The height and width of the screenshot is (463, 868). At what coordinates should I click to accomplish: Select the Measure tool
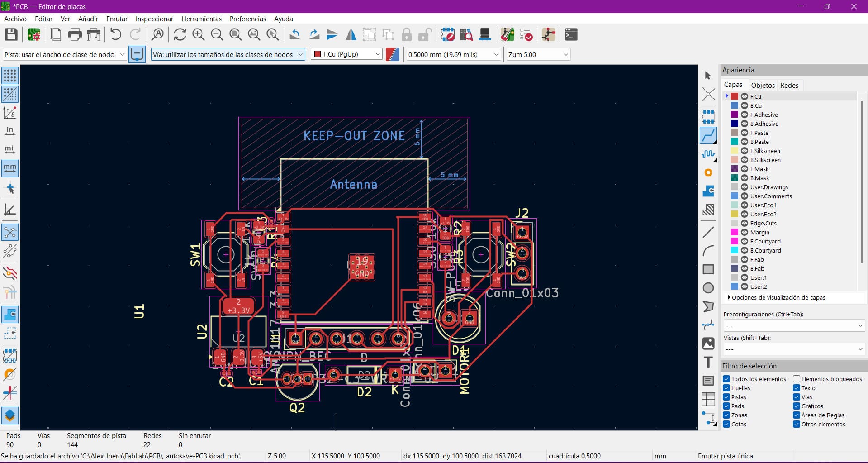coord(708,419)
